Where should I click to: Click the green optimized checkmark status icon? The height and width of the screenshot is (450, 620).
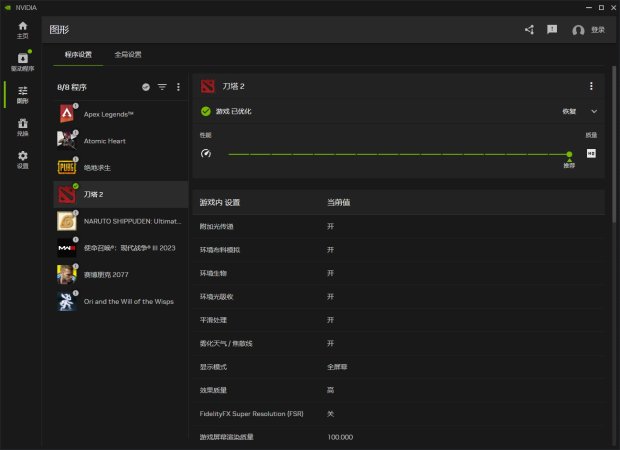click(x=206, y=112)
